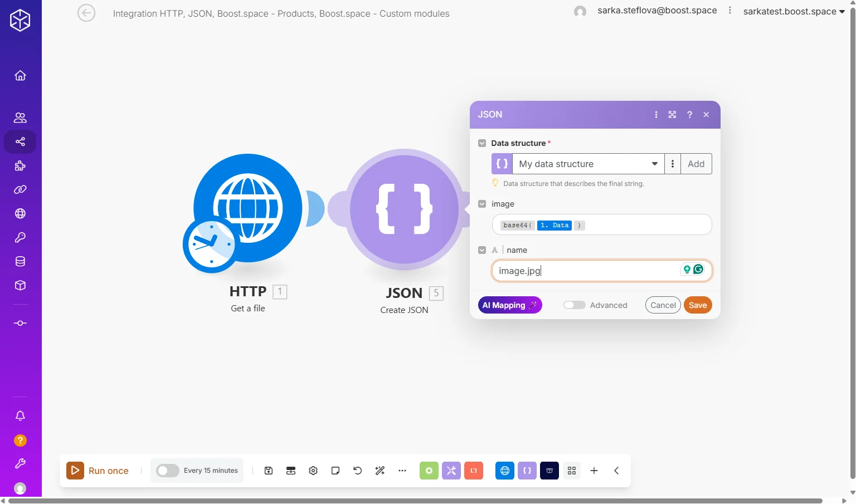Close the JSON dialog
The width and height of the screenshot is (856, 504).
(706, 115)
